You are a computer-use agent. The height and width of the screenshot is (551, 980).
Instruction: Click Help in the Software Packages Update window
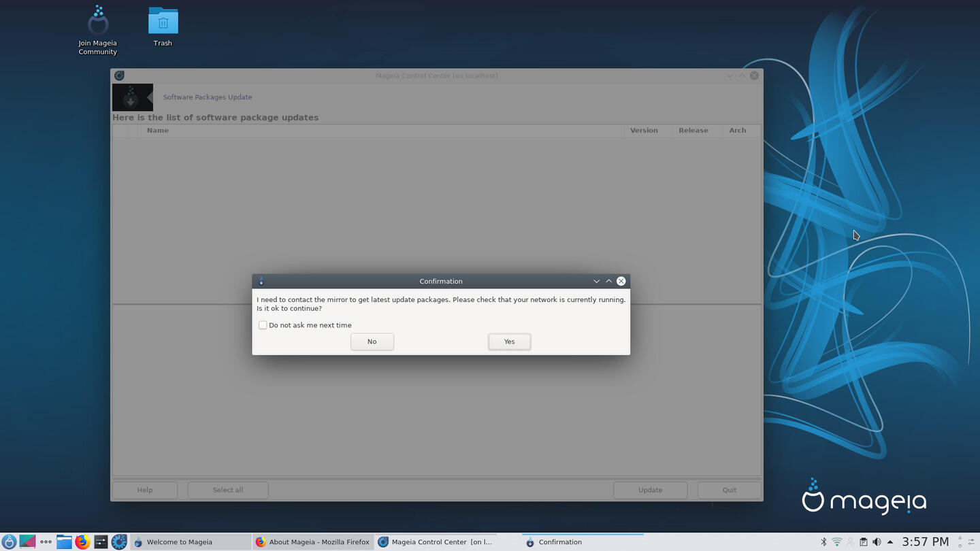[x=145, y=490]
